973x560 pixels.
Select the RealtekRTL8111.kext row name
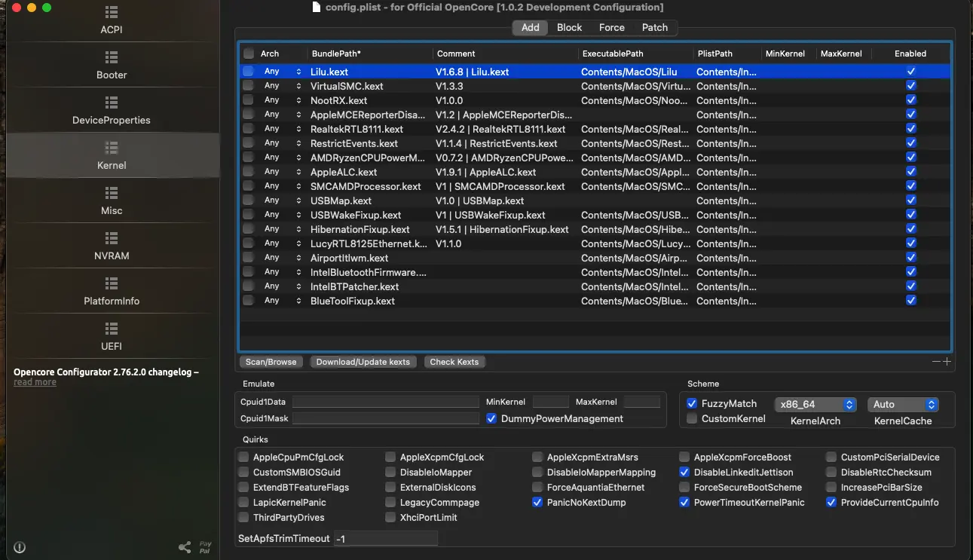(356, 129)
